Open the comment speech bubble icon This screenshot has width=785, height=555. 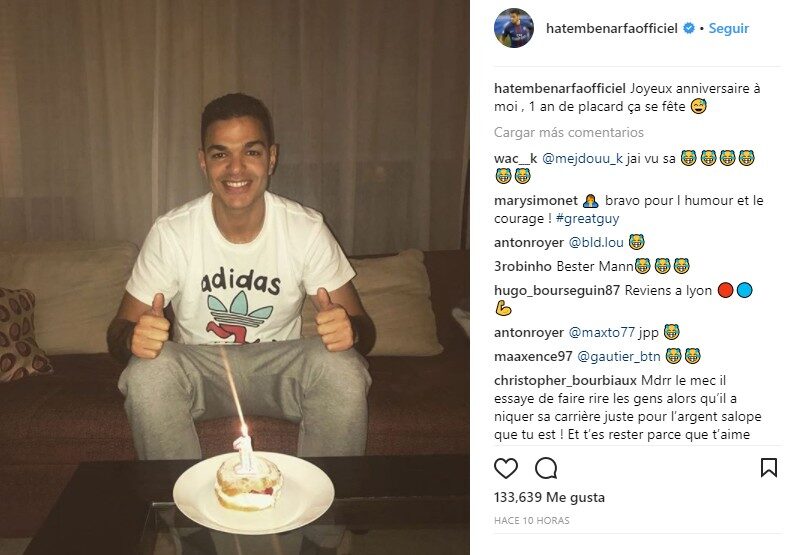point(546,468)
